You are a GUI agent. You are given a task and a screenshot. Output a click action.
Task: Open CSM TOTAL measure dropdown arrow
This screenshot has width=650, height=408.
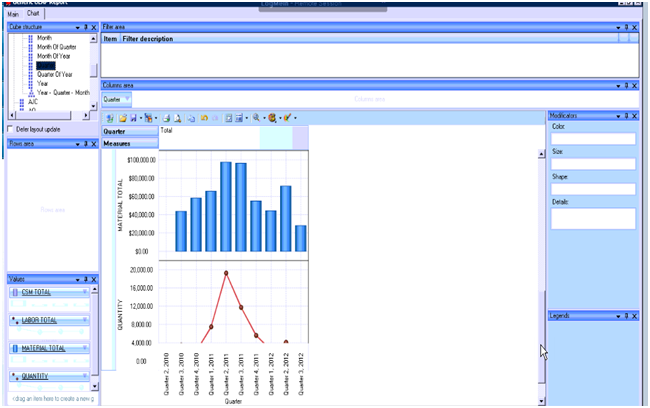(x=85, y=292)
